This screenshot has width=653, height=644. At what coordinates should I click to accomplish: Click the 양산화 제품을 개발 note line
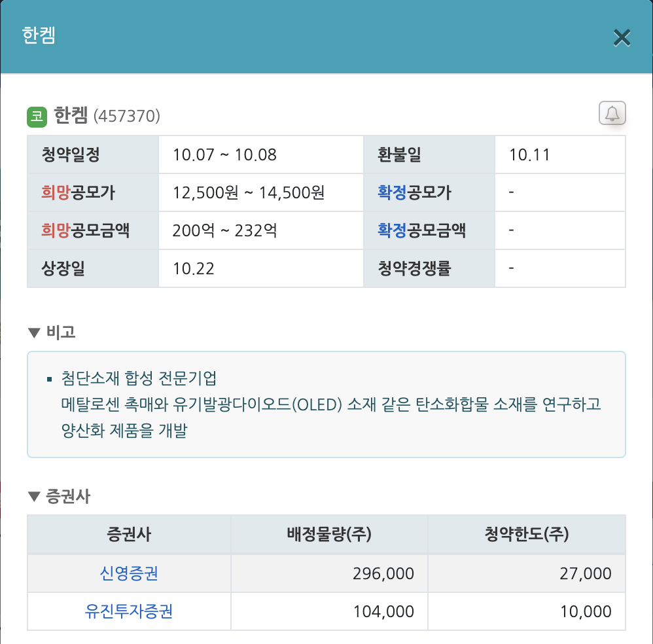(x=124, y=430)
